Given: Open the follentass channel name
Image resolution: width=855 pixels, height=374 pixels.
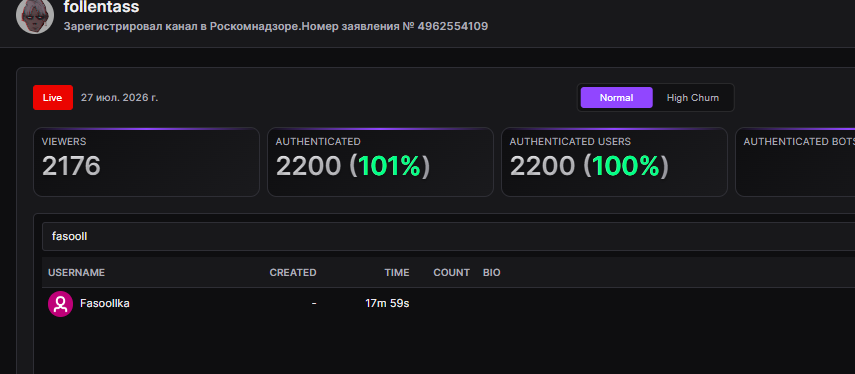Looking at the screenshot, I should point(101,7).
